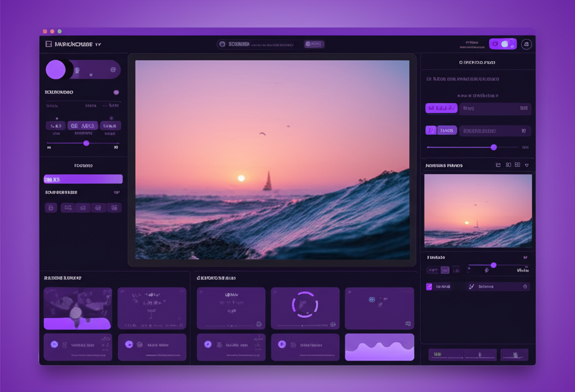
Task: Open the dropdown field below the right panel heading
Action: coord(495,108)
